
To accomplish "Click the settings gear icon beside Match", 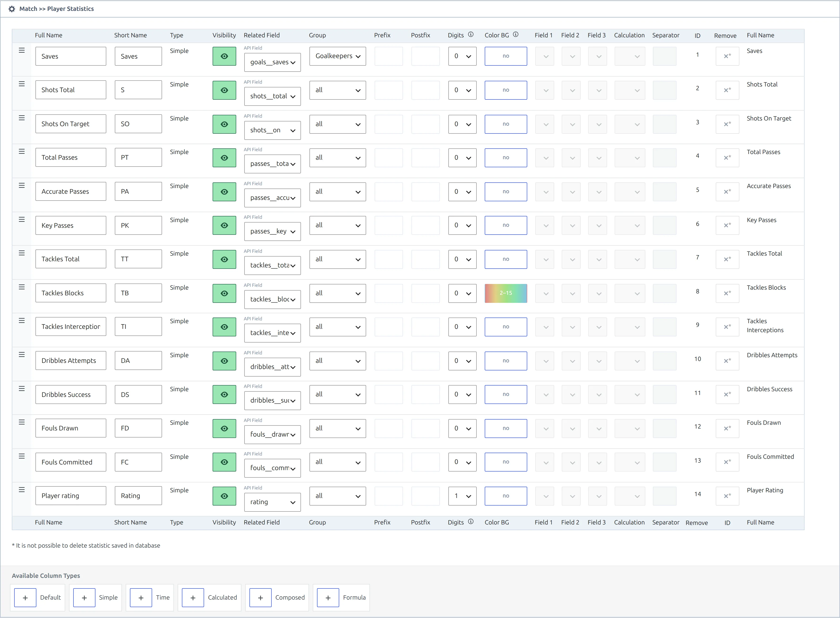I will click(x=12, y=9).
